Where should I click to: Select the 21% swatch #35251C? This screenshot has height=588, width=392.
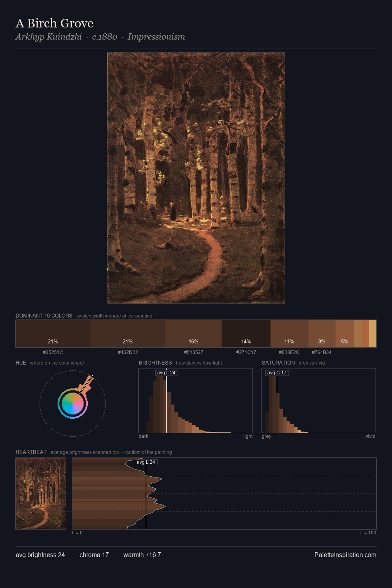click(53, 334)
